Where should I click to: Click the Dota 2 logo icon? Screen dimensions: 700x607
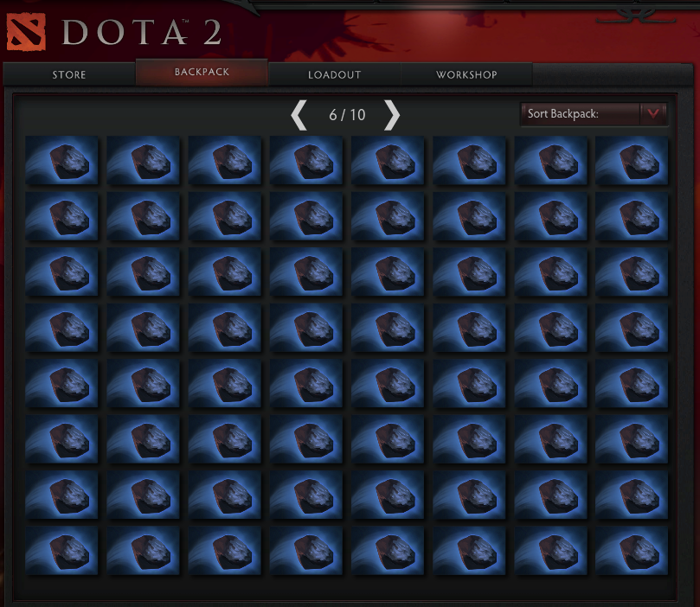pyautogui.click(x=26, y=32)
